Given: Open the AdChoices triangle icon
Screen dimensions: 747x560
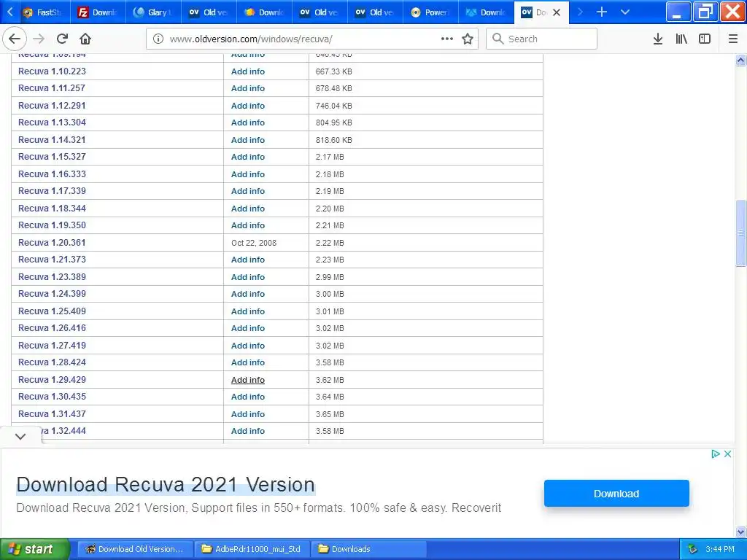Looking at the screenshot, I should pyautogui.click(x=715, y=454).
